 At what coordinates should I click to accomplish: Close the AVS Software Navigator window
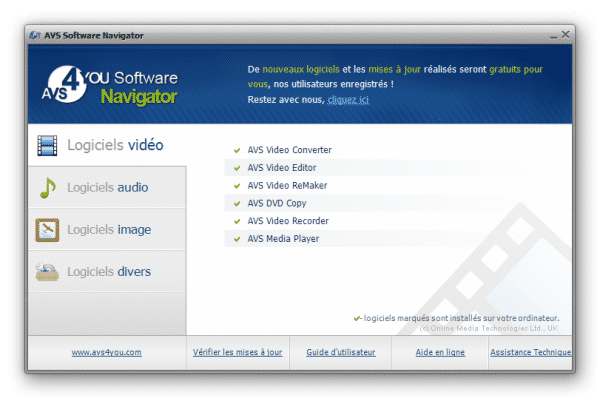pos(566,35)
